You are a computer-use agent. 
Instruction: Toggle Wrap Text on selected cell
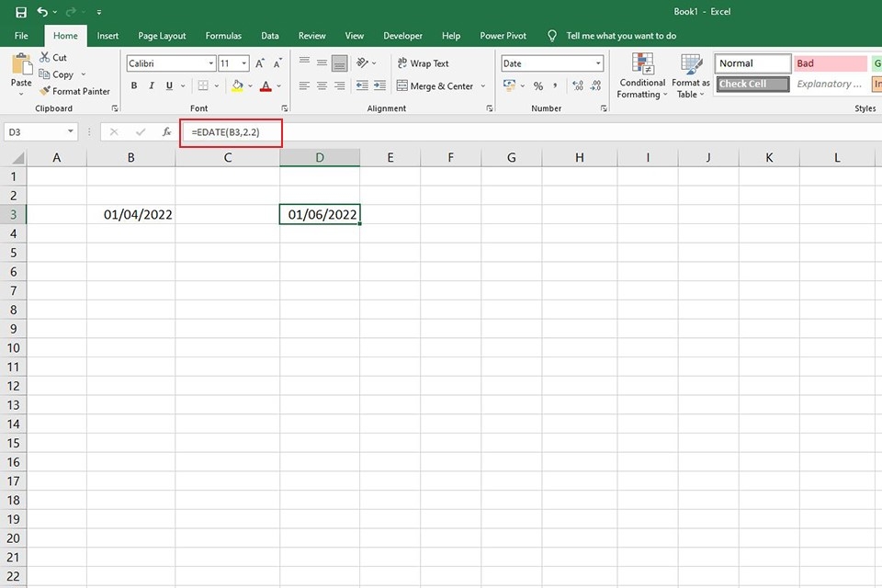[x=423, y=63]
